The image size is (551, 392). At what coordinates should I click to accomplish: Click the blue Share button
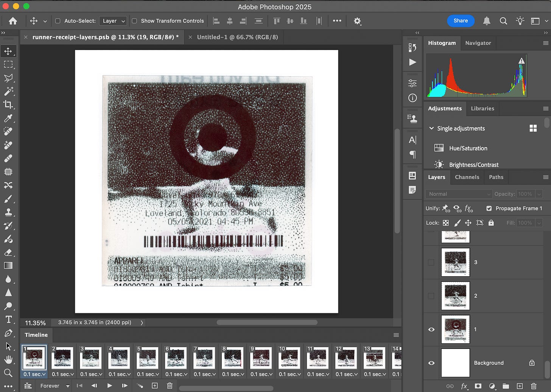(x=461, y=21)
